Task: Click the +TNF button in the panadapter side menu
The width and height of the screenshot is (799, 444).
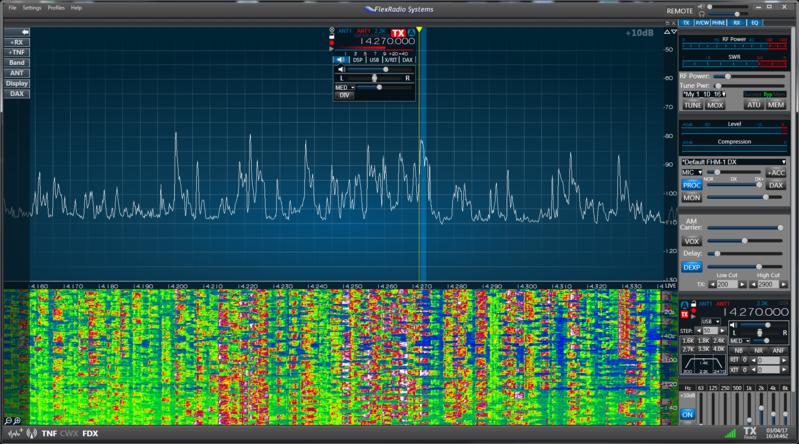Action: pyautogui.click(x=17, y=53)
